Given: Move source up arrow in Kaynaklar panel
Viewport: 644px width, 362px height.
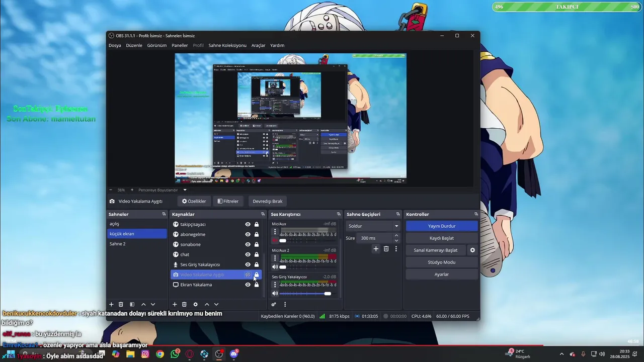Looking at the screenshot, I should 207,304.
